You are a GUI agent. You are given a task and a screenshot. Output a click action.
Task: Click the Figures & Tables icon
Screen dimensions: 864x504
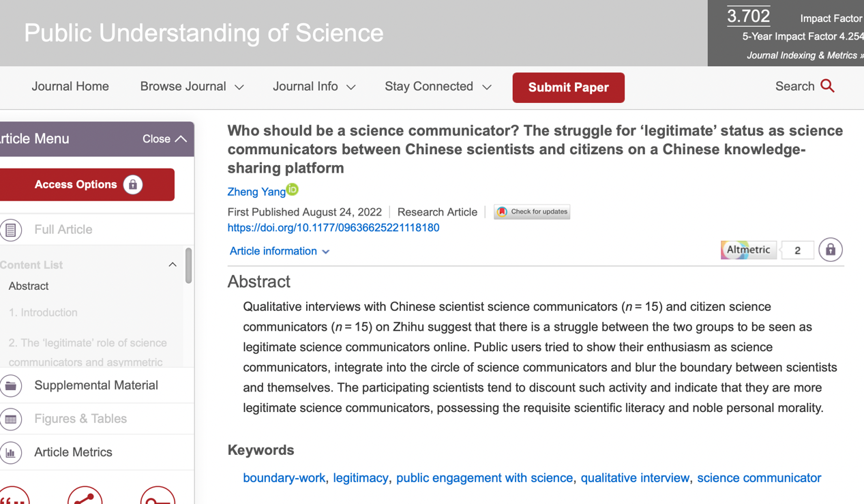pyautogui.click(x=11, y=419)
